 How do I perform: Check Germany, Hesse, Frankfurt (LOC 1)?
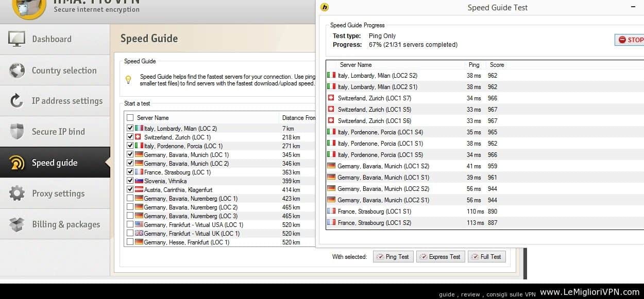pos(130,242)
